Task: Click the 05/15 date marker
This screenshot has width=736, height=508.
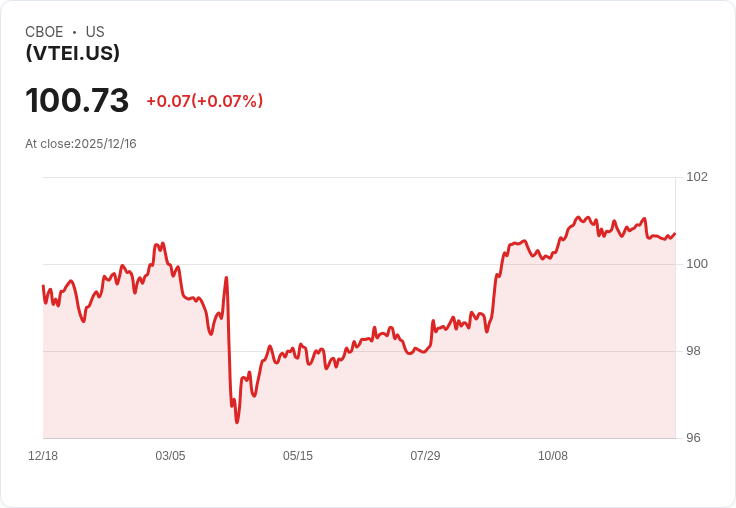Action: tap(298, 456)
